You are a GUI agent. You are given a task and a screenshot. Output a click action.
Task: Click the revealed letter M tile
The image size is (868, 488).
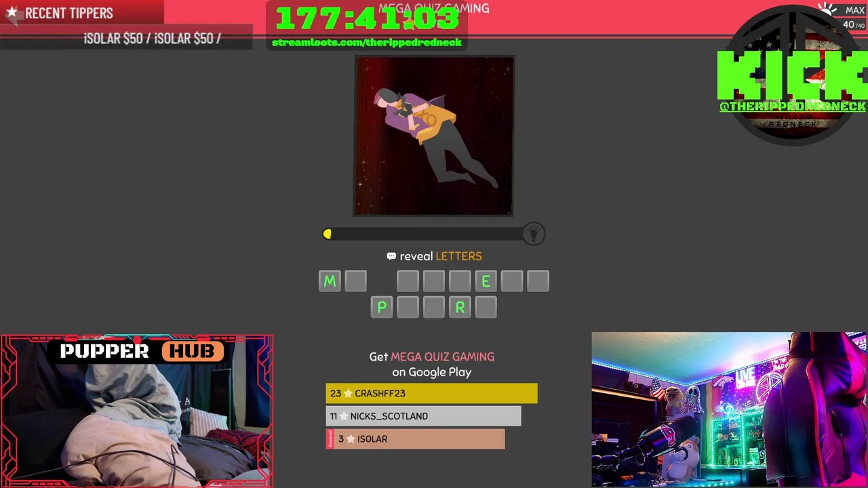[x=330, y=281]
